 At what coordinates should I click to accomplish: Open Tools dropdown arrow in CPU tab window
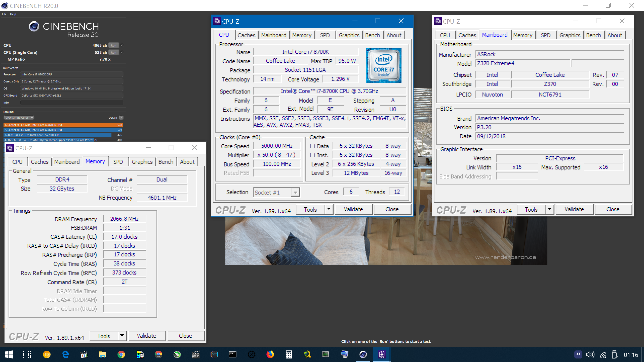(x=329, y=209)
